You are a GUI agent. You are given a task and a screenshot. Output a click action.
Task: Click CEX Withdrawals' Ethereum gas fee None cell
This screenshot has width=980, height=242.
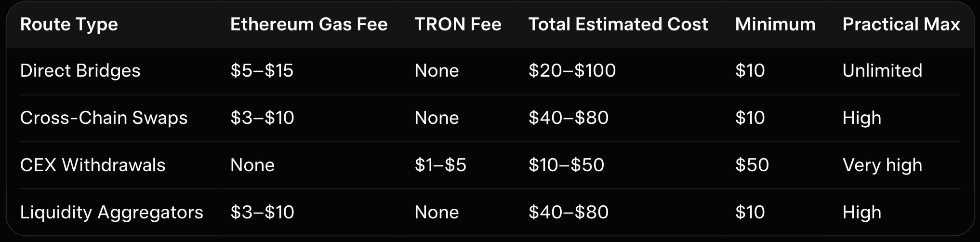coord(252,165)
